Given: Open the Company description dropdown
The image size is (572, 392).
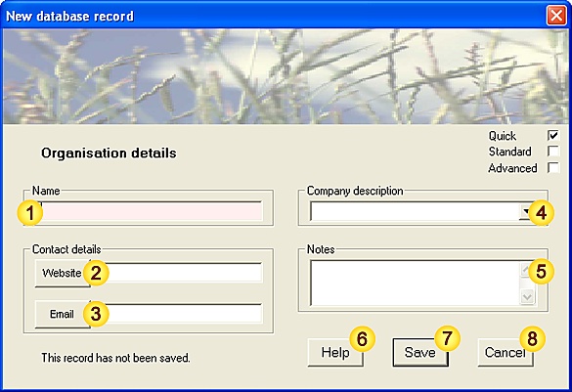Looking at the screenshot, I should pos(527,211).
